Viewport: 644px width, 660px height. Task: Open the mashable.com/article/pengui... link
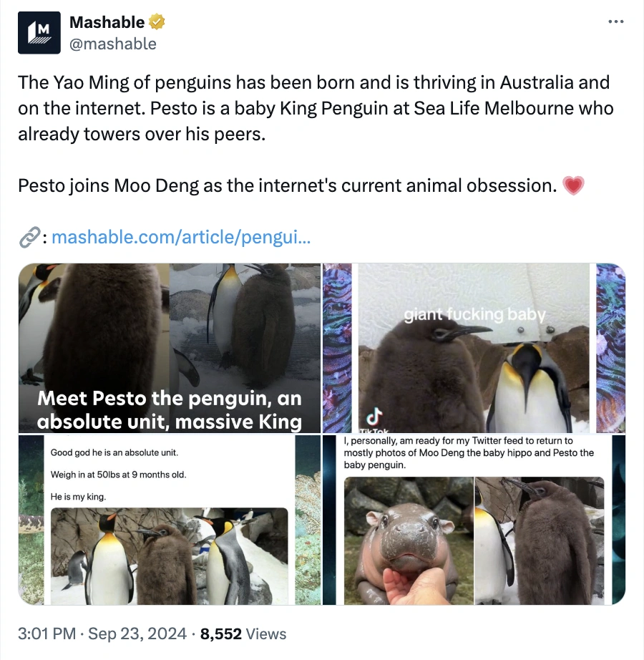click(181, 237)
